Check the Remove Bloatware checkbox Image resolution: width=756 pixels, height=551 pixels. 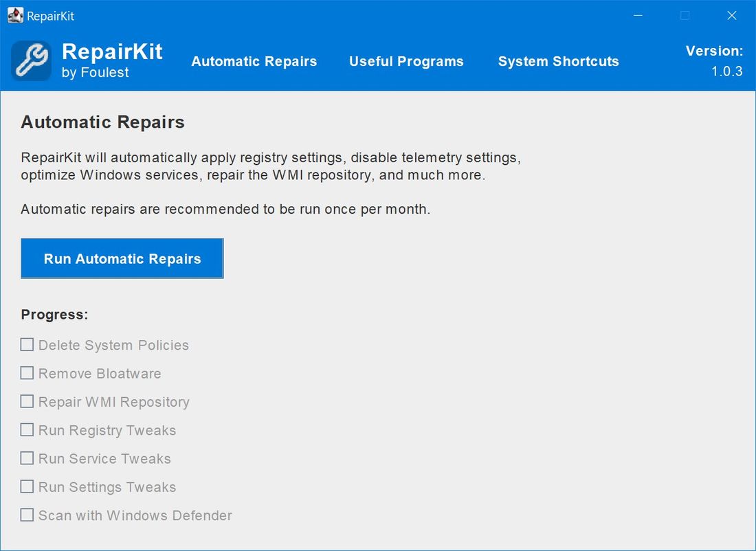pos(27,372)
